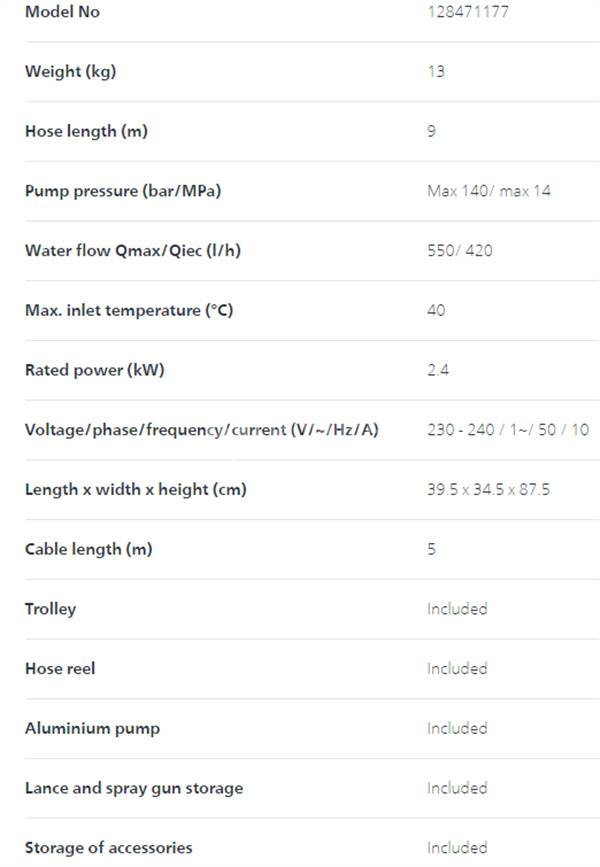The width and height of the screenshot is (600, 867).
Task: Click the rated power value 2.4
Action: coord(437,370)
